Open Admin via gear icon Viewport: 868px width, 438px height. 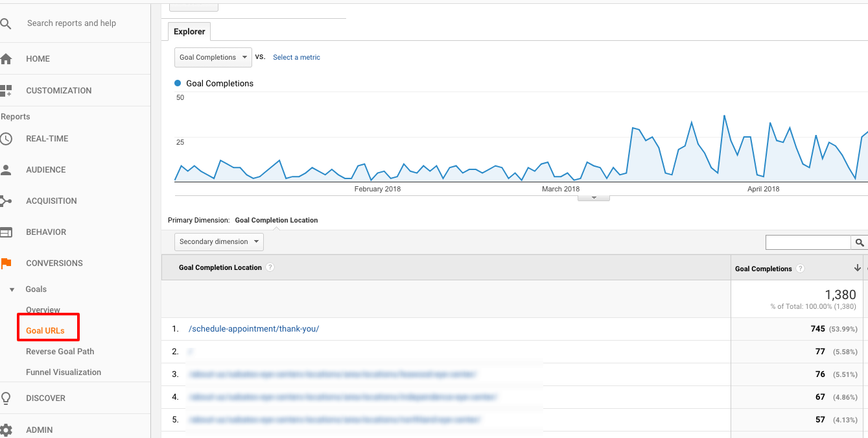[x=6, y=430]
